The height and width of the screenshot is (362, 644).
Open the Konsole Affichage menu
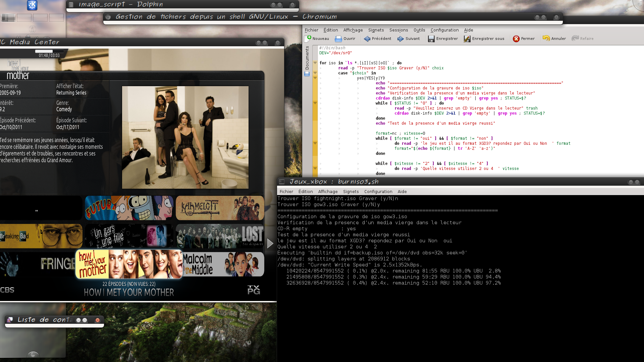[x=328, y=192]
